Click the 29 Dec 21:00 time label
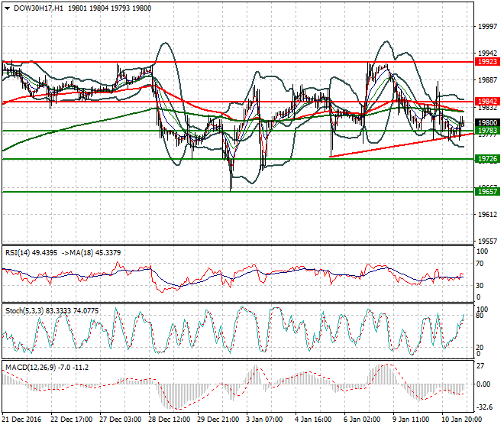Viewport: 504px width, 428px height. click(218, 420)
